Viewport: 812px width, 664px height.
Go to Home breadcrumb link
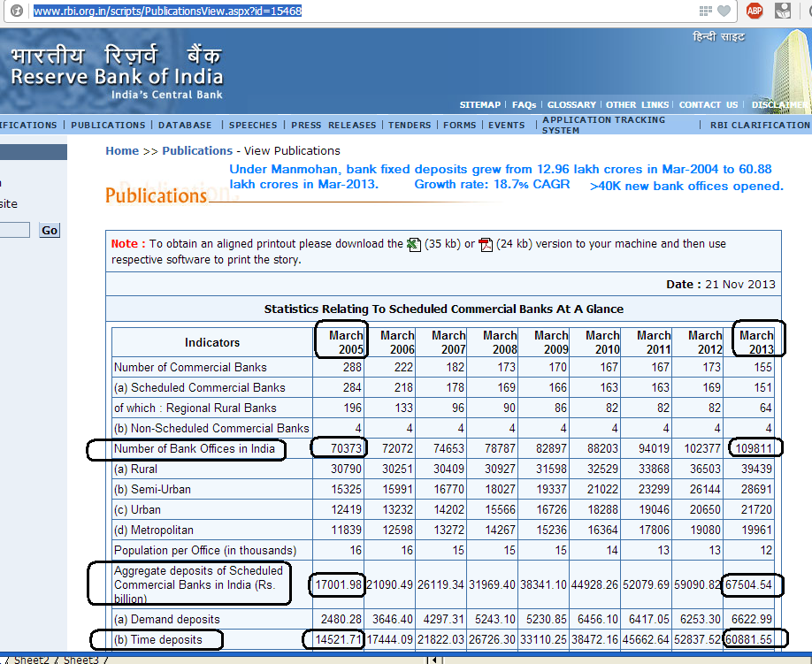(x=122, y=150)
